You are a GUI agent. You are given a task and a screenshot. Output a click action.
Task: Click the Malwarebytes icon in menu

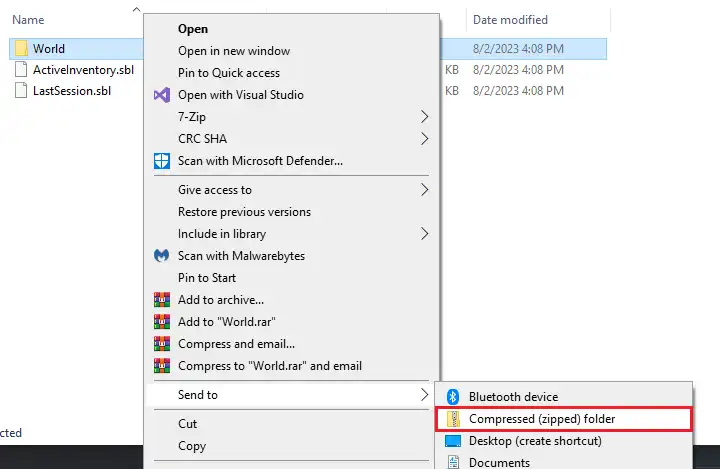click(161, 256)
